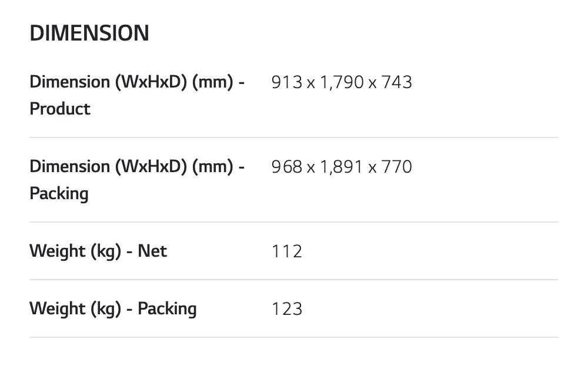The image size is (588, 366).
Task: Click the packing depth value 770
Action: [397, 167]
